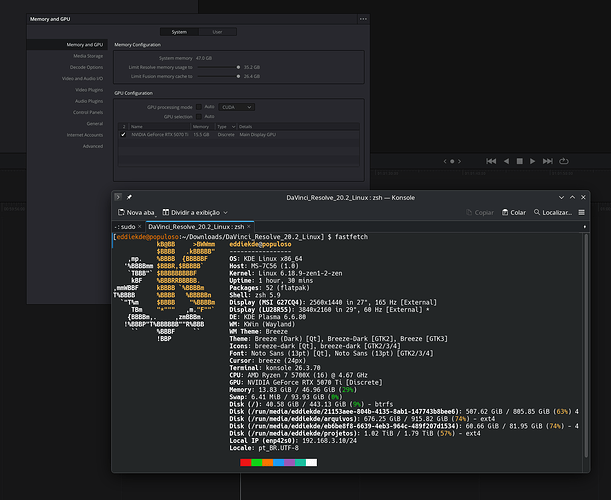
Task: Switch to the sudo tab in Konsole
Action: (x=125, y=227)
